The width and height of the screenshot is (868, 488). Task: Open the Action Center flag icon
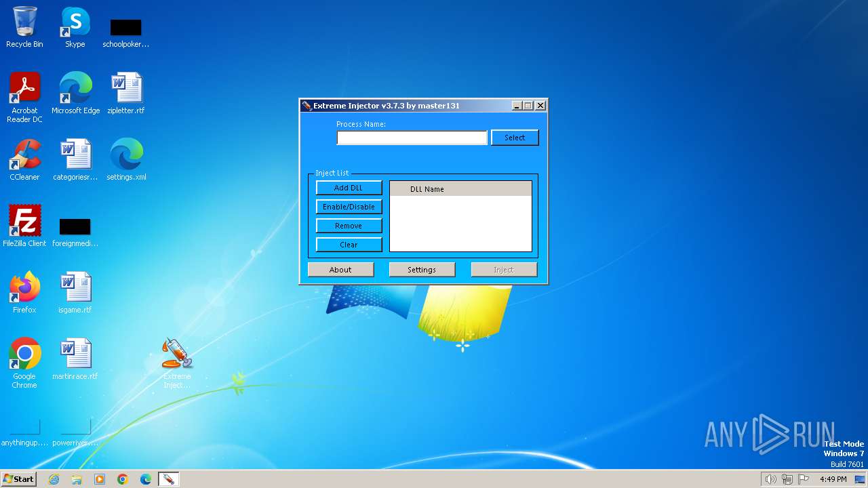coord(804,479)
